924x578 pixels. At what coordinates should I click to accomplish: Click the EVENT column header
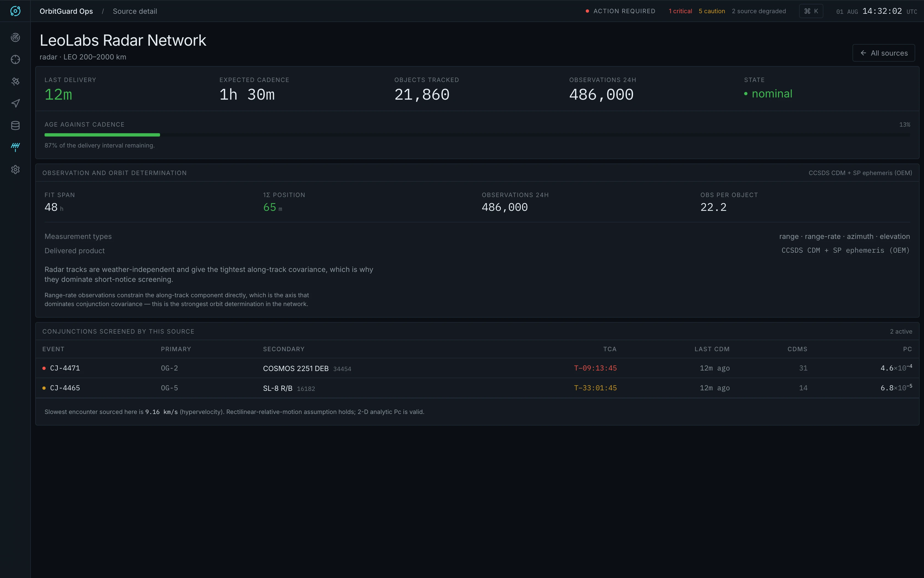[53, 349]
